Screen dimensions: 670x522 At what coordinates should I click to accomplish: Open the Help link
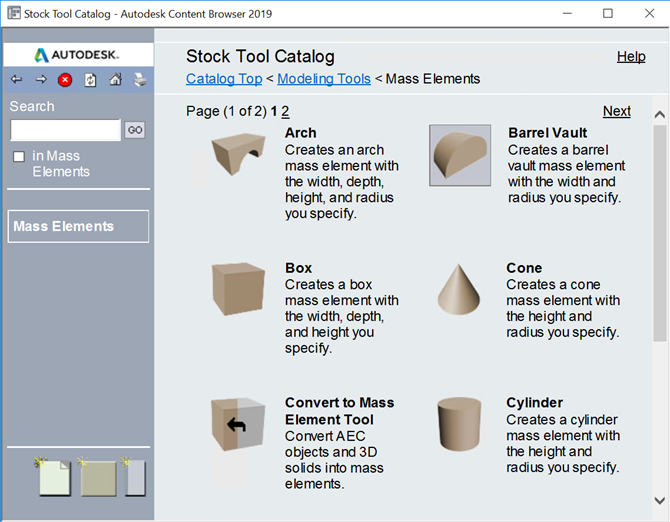[x=631, y=56]
